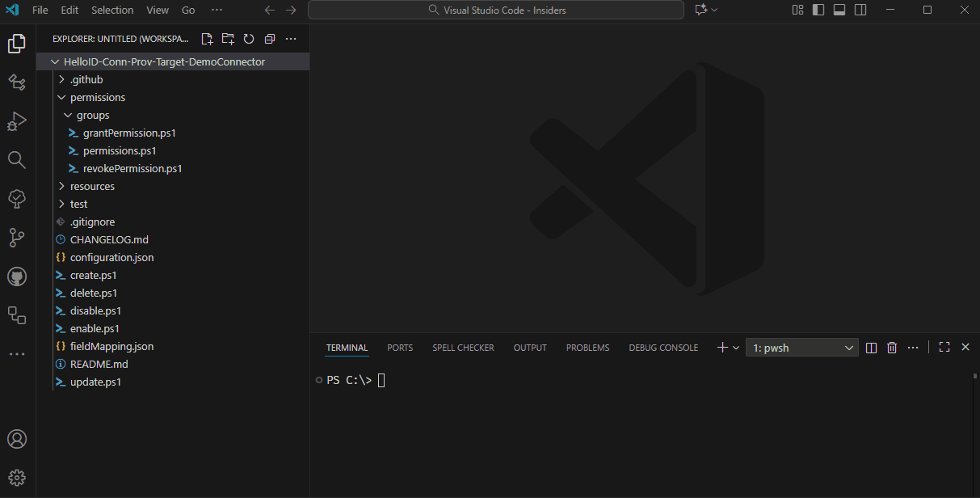Show more menu items via title bar ellipsis
This screenshot has height=498, width=980.
[x=217, y=10]
